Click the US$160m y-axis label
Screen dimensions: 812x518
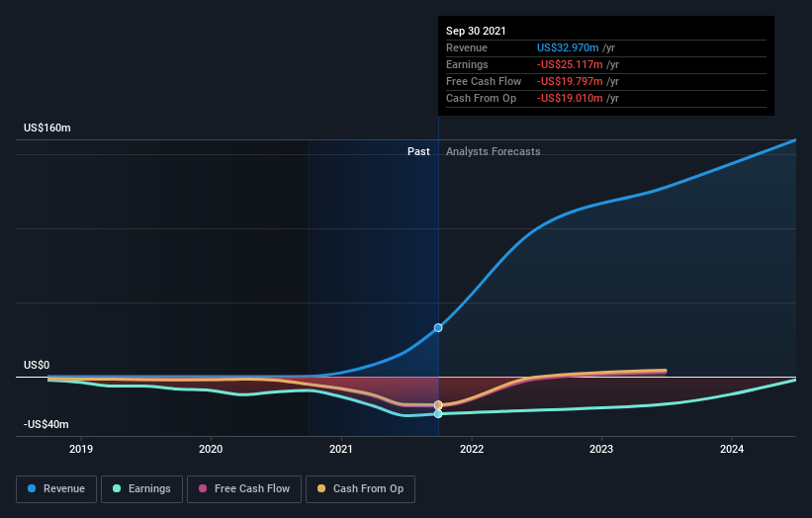(x=47, y=128)
